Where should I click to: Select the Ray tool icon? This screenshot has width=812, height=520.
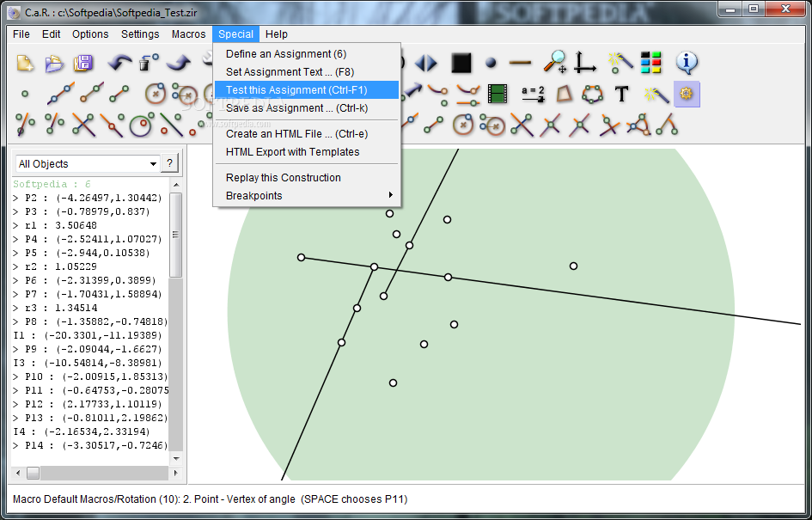pos(92,93)
